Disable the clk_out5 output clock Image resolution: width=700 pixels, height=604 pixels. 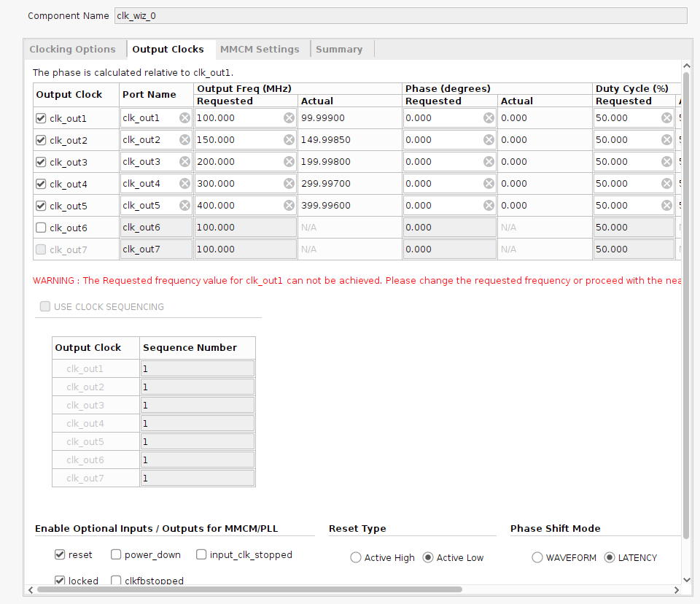click(42, 205)
